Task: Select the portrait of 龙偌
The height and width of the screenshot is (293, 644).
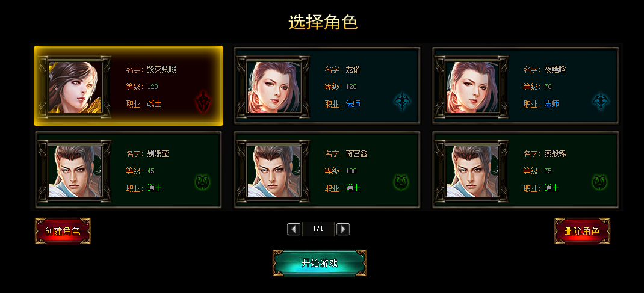Action: pyautogui.click(x=273, y=87)
